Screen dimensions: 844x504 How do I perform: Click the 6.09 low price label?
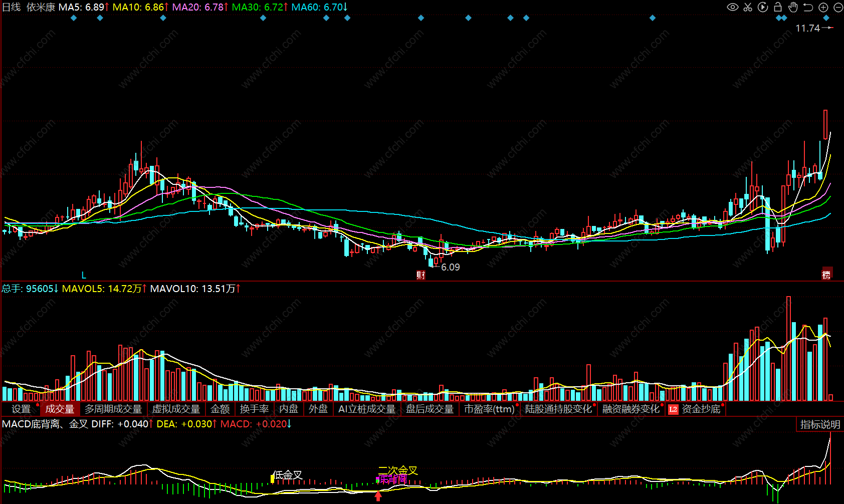[451, 267]
